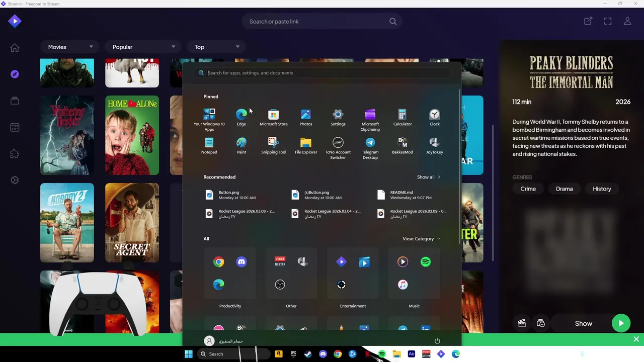Screen dimensions: 644x362
Task: Open Paint pinned app
Action: 242,146
